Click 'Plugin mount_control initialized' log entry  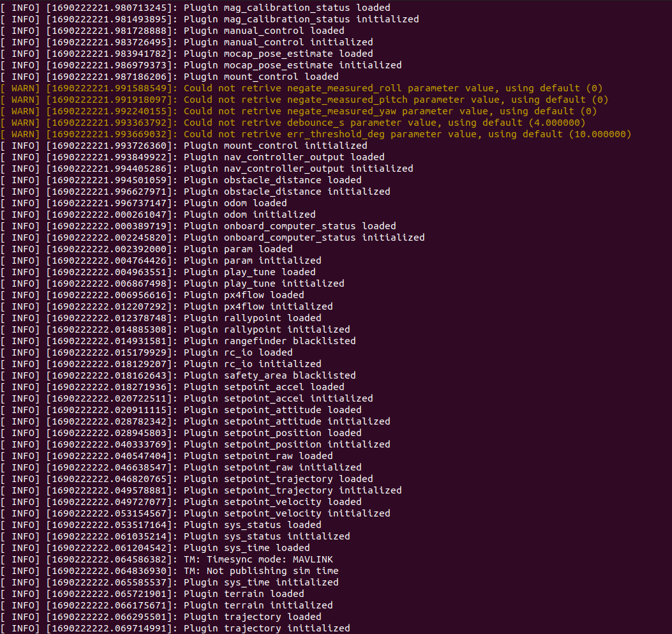coord(275,146)
